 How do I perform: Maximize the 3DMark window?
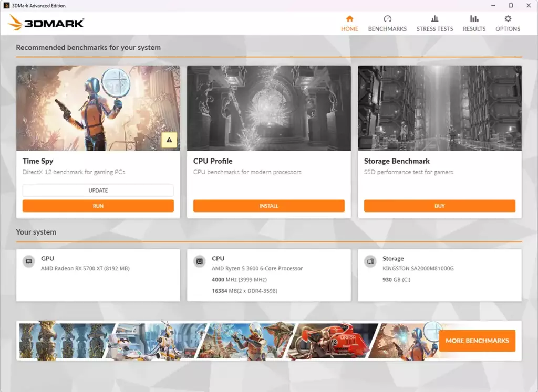pos(511,5)
